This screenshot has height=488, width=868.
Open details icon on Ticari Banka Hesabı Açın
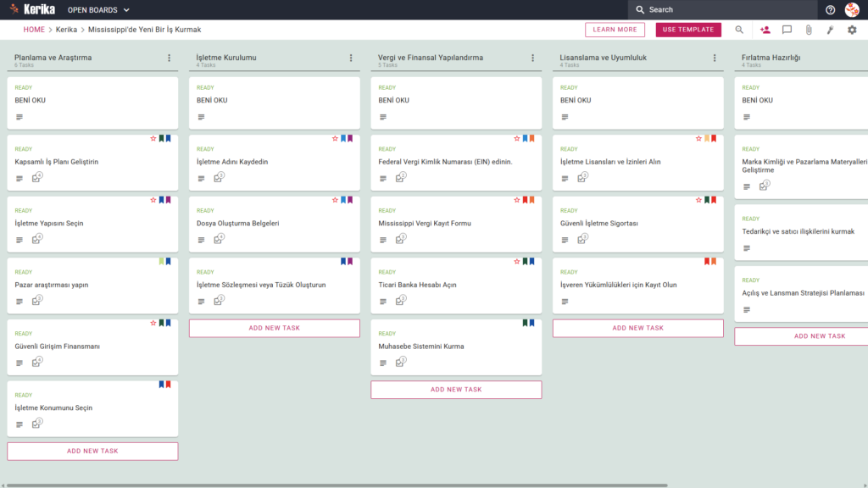pos(383,302)
